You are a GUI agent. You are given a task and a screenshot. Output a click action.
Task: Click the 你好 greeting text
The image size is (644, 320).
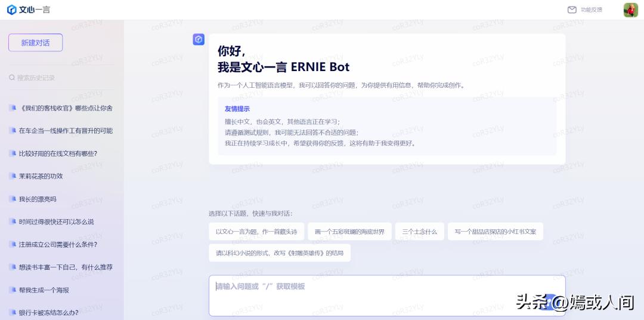[231, 51]
